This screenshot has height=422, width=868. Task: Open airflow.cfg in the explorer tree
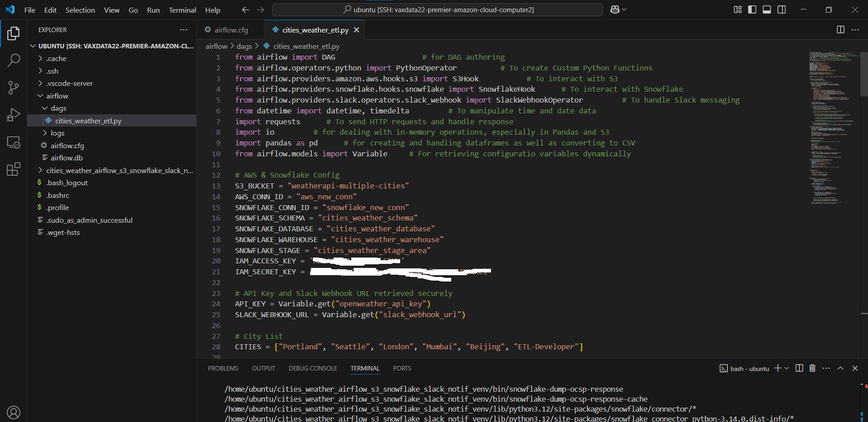112,145
